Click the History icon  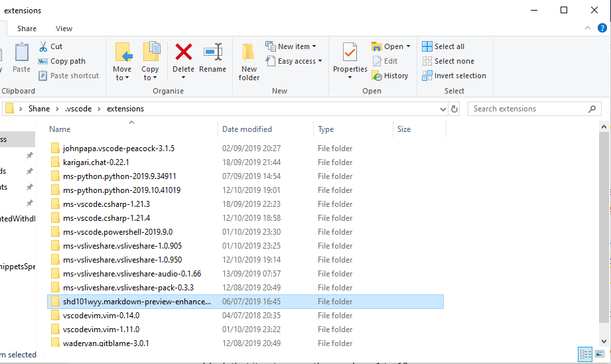pyautogui.click(x=377, y=76)
